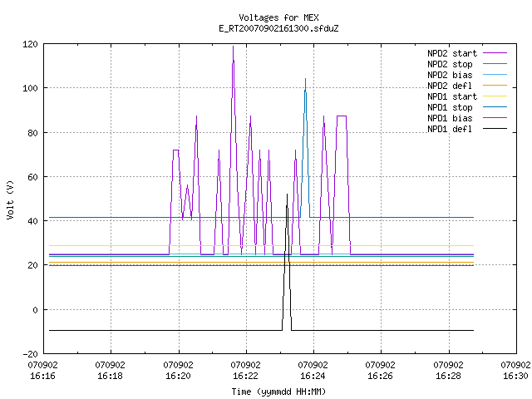Click the 16:26 x-axis time label
Image resolution: width=532 pixels, height=399 pixels.
380,376
